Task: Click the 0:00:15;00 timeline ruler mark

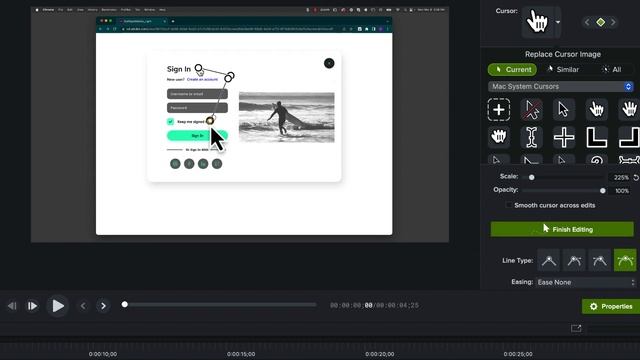Action: coord(241,354)
